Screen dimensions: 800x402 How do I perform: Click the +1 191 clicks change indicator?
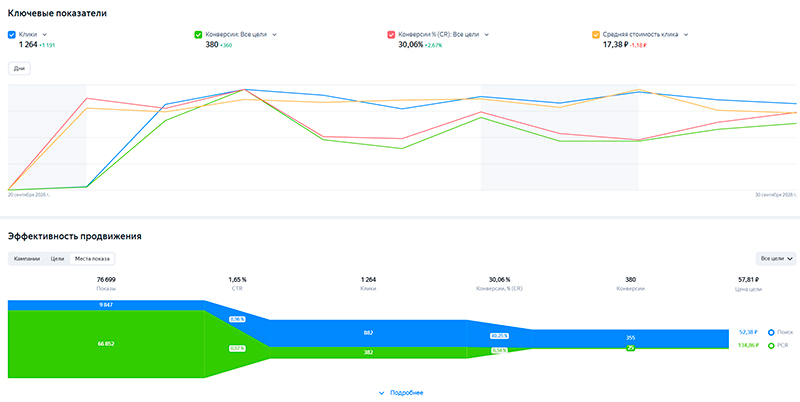[x=47, y=45]
